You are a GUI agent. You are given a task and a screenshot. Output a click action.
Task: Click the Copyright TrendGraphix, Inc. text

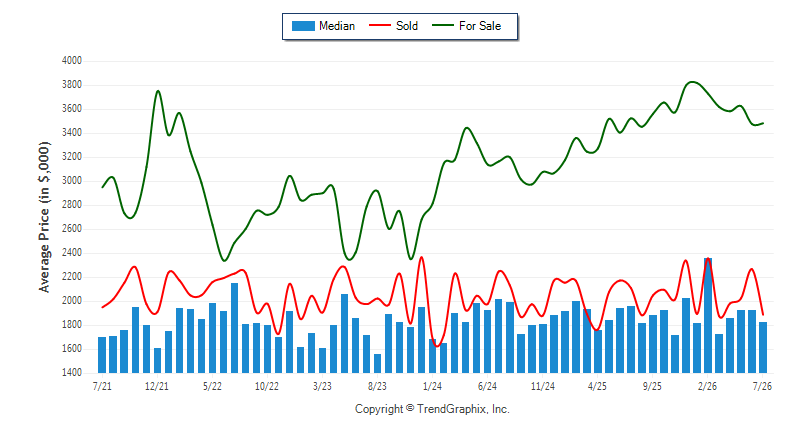[432, 409]
